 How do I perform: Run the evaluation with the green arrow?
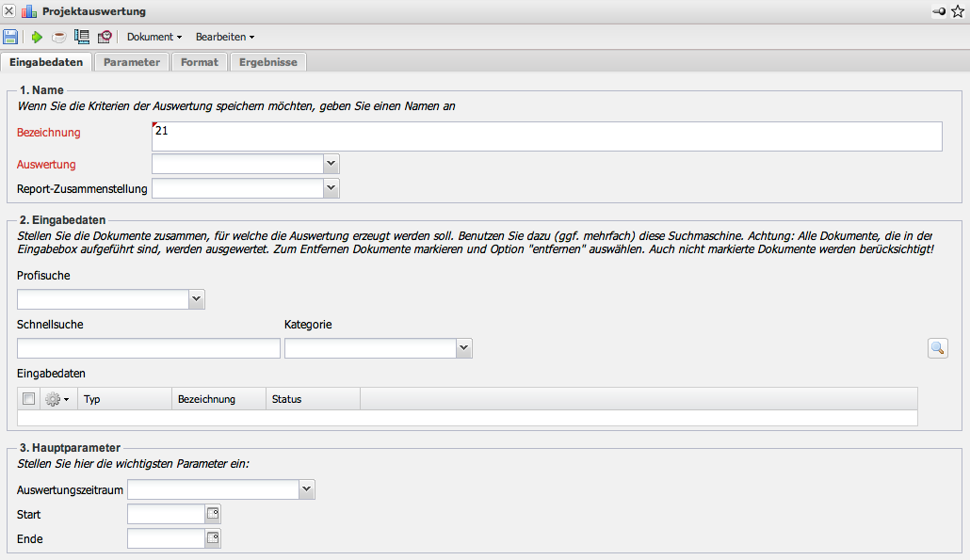click(x=37, y=37)
